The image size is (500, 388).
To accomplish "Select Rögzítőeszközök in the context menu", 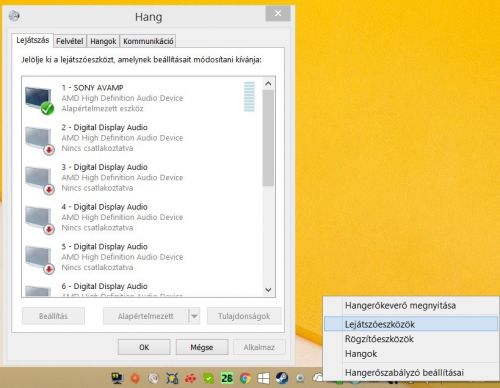I will click(x=411, y=339).
